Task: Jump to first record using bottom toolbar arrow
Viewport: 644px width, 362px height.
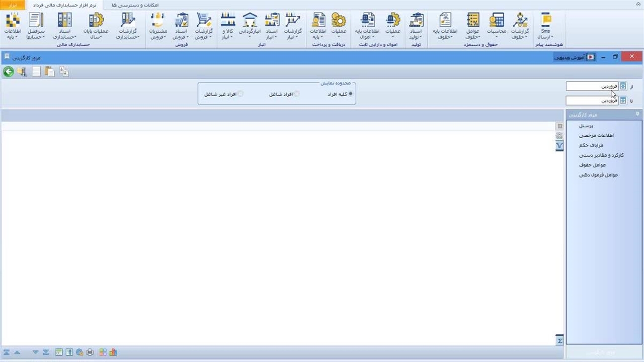Action: (x=7, y=352)
